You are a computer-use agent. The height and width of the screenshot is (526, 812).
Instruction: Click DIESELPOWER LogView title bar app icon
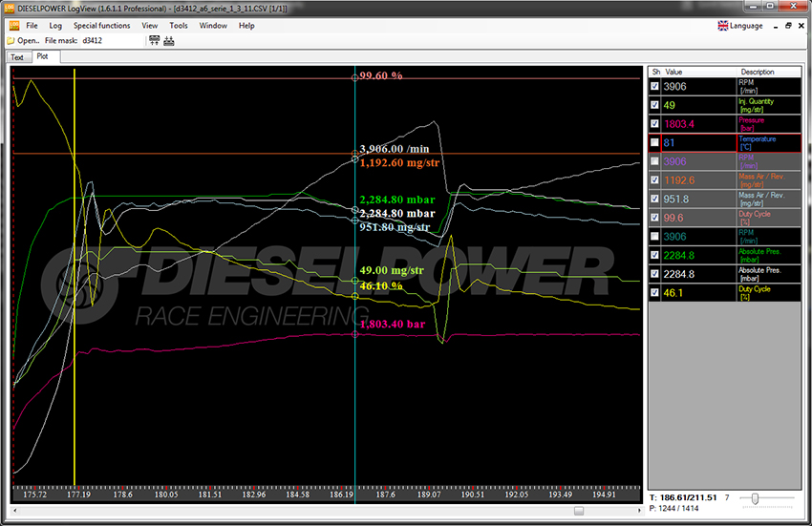(9, 9)
